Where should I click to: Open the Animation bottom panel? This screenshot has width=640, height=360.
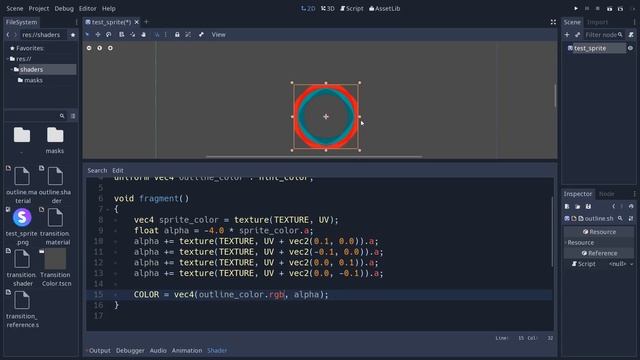pyautogui.click(x=187, y=350)
